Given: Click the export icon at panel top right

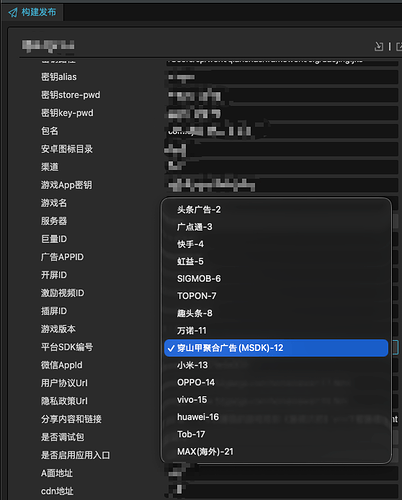Looking at the screenshot, I should 399,47.
